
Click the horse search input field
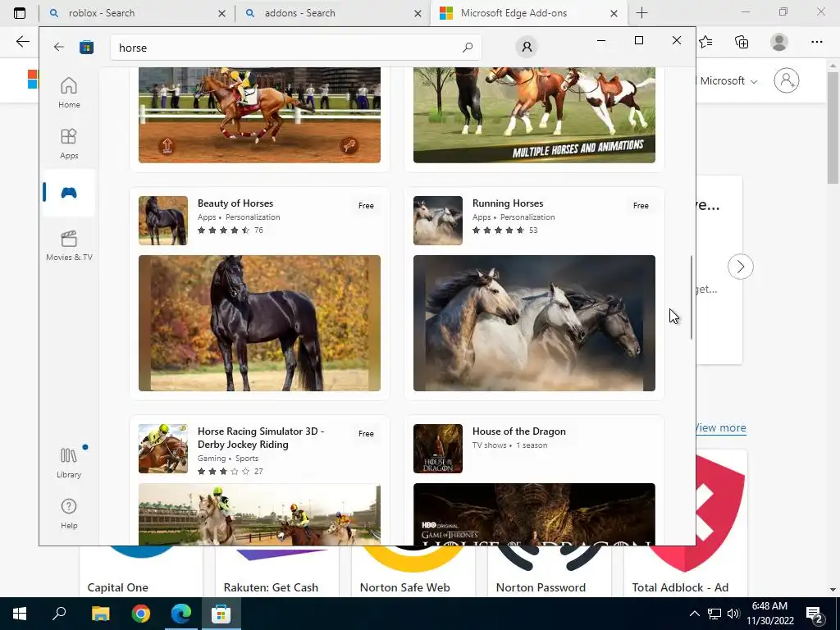(x=295, y=48)
